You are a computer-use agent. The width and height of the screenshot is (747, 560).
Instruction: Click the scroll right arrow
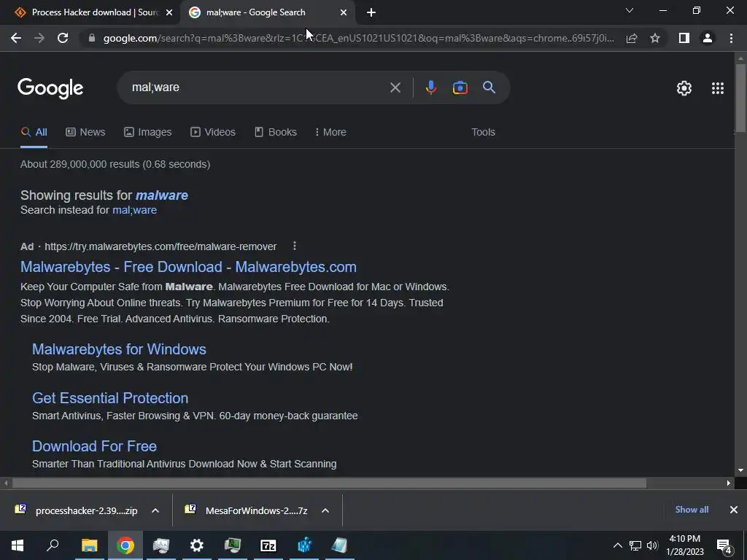(x=729, y=483)
